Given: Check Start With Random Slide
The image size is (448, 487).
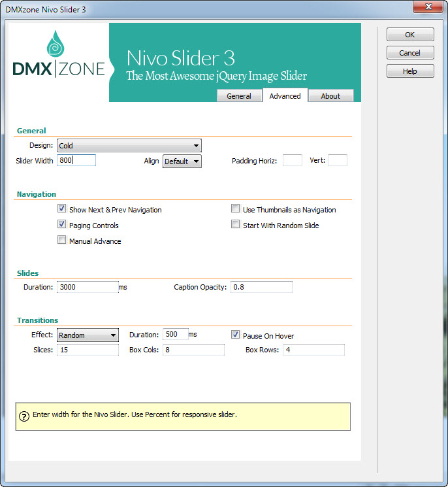Looking at the screenshot, I should pos(236,224).
